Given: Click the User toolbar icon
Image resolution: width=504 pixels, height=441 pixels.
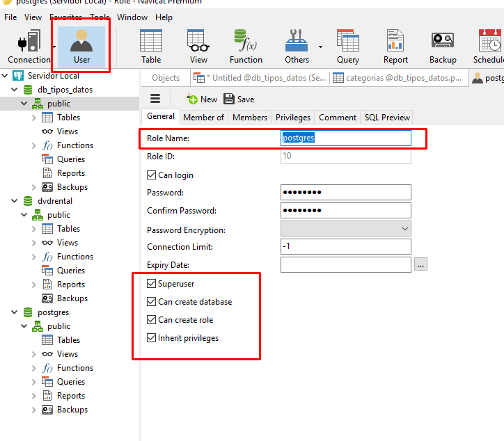Looking at the screenshot, I should tap(81, 47).
